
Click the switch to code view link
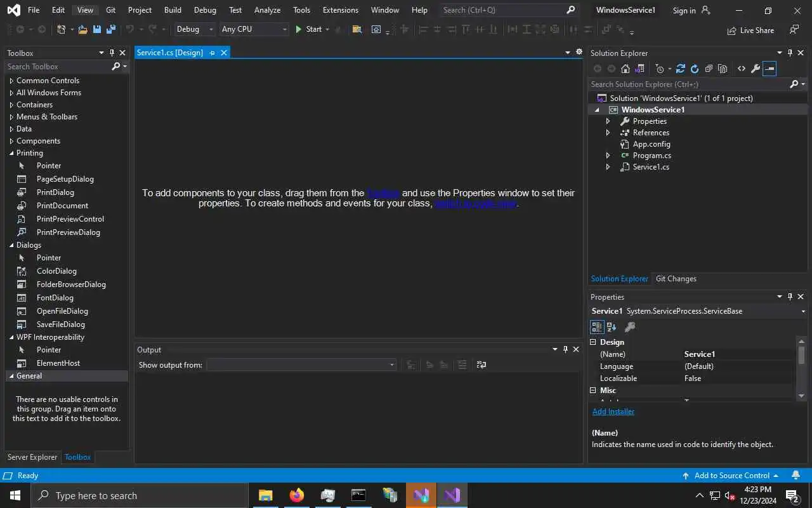(475, 204)
